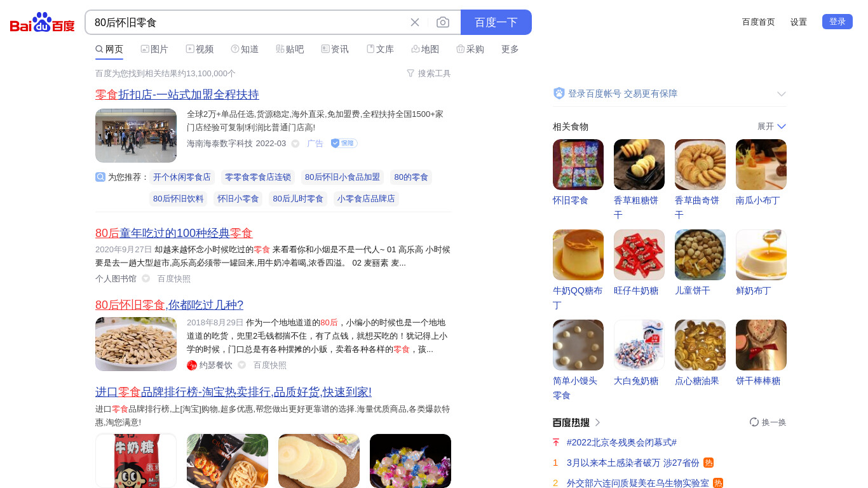Click the 百度一下 search button
The image size is (868, 488).
pyautogui.click(x=496, y=22)
